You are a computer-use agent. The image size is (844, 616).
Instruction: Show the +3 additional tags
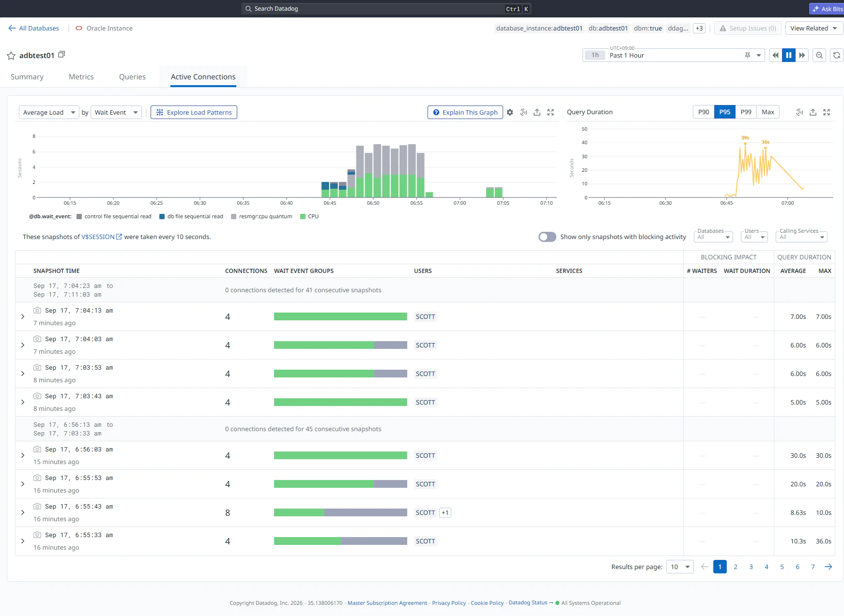(x=699, y=28)
